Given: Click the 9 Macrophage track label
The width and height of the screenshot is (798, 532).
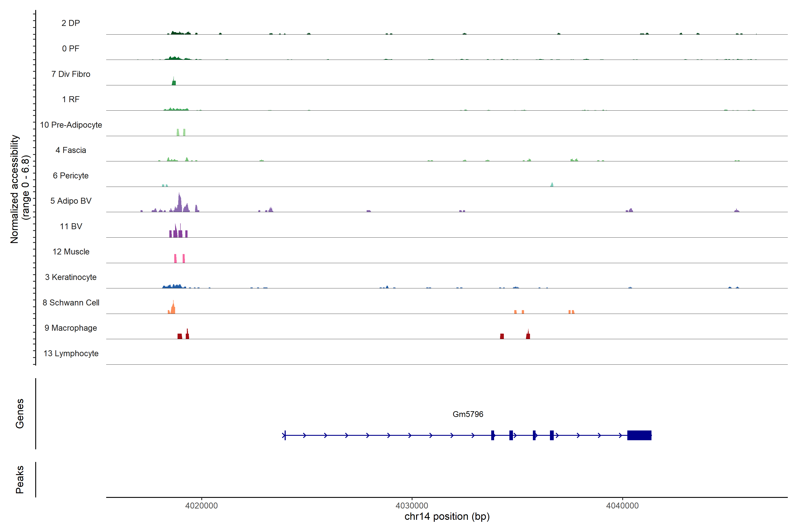Looking at the screenshot, I should 70,328.
